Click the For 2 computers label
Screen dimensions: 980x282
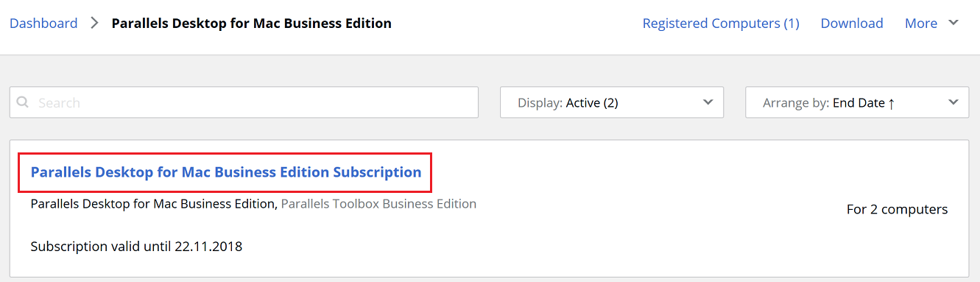click(897, 209)
